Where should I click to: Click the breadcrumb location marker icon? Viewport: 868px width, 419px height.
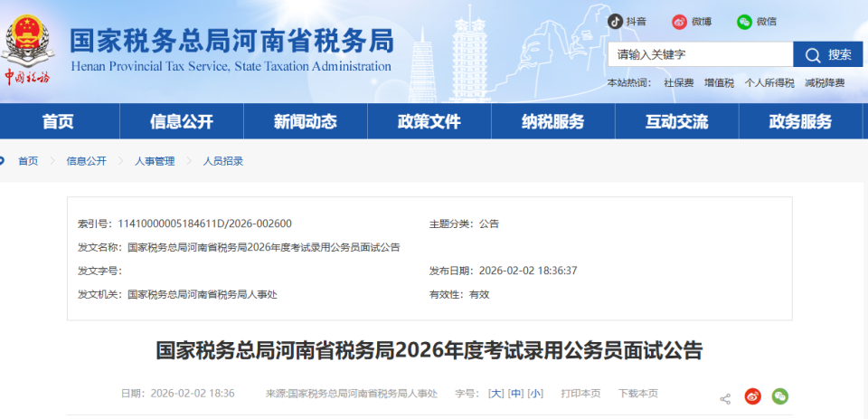coord(2,161)
